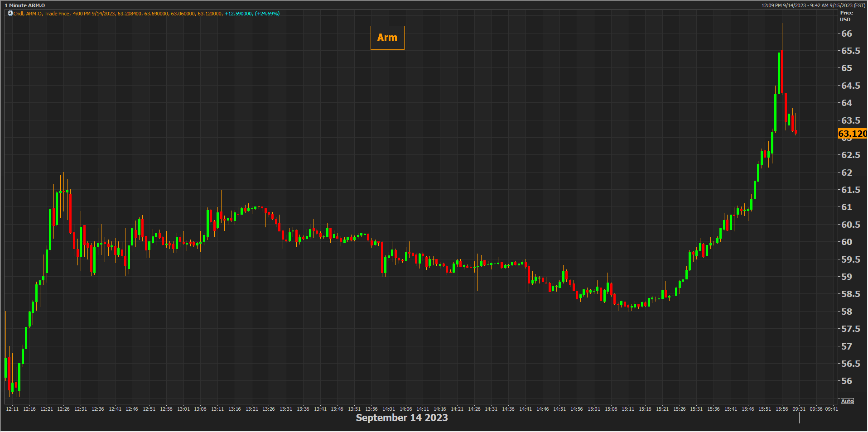
Task: Click the 09:41 time axis label
Action: 831,409
